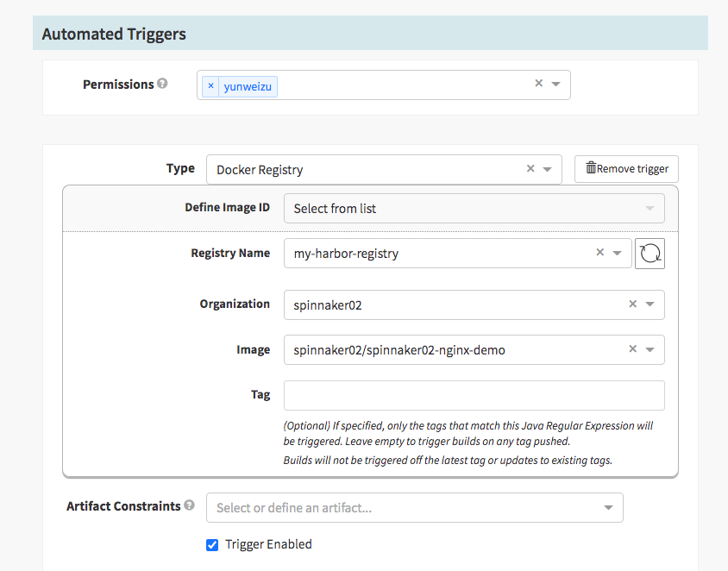Open the Permissions dropdown arrow
Screen dimensions: 728x571
coord(555,84)
